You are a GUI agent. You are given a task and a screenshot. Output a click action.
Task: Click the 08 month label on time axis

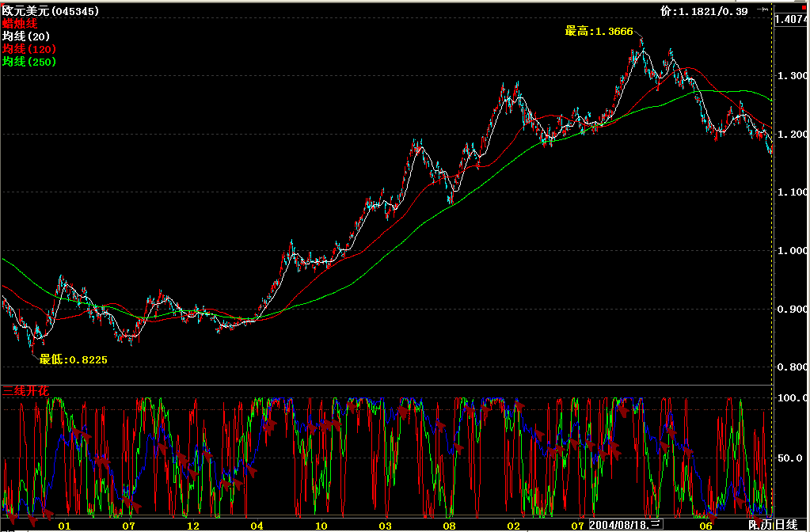coord(449,526)
